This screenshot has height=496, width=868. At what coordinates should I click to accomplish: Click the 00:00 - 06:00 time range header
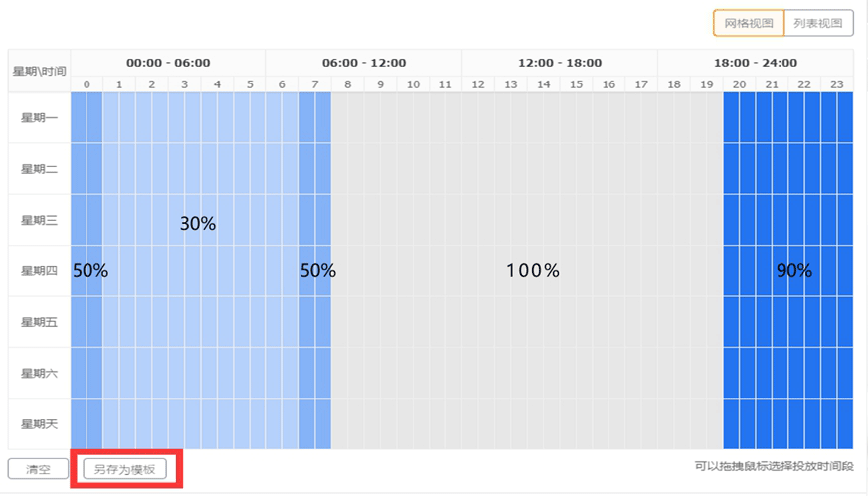point(168,63)
